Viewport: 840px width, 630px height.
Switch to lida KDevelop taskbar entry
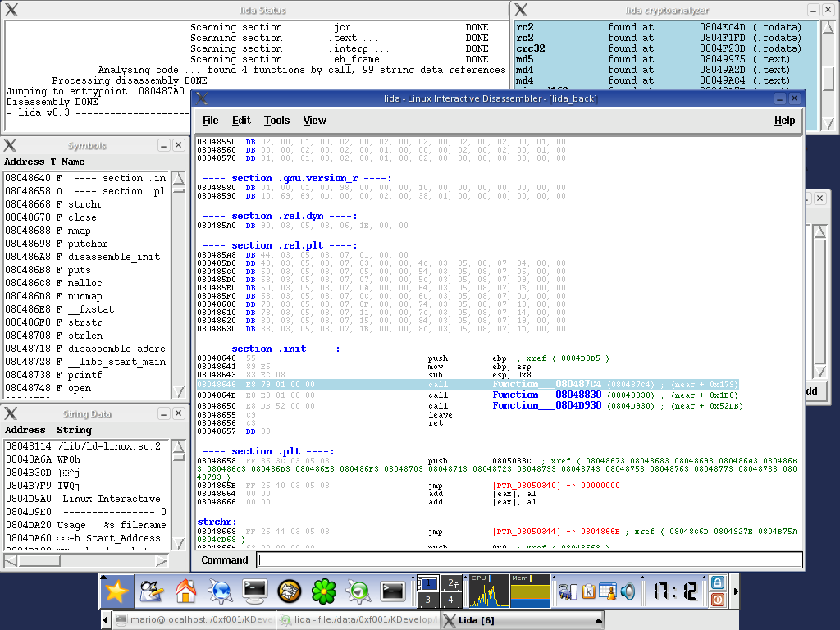pyautogui.click(x=358, y=620)
